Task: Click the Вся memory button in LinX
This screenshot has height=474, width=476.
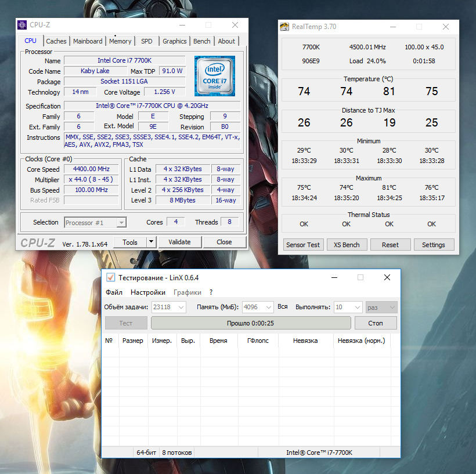Action: pyautogui.click(x=282, y=307)
